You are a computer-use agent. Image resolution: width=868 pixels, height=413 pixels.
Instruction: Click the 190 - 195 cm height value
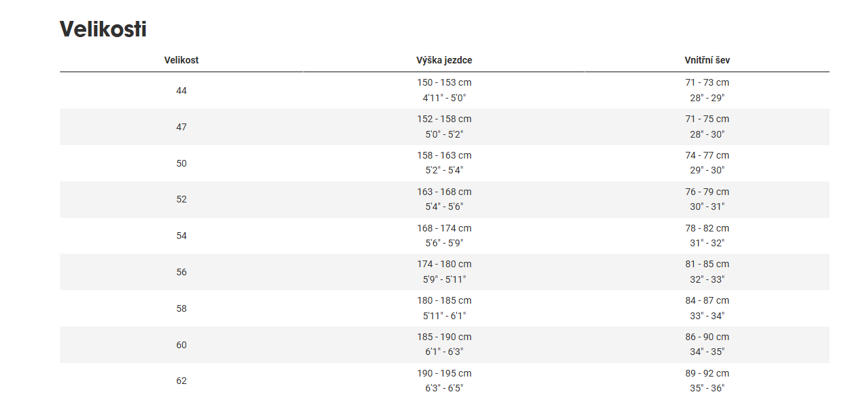click(444, 373)
